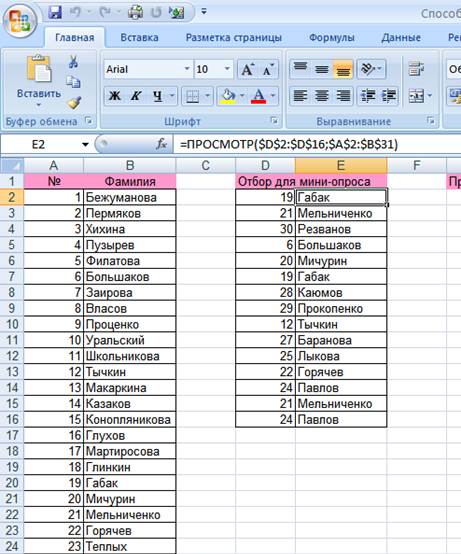Align text to the bottom
This screenshot has height=554, width=461.
343,69
